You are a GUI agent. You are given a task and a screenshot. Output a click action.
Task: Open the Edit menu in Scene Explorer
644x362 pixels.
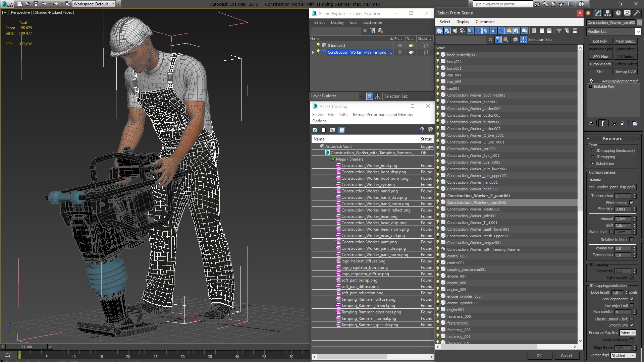click(x=353, y=22)
